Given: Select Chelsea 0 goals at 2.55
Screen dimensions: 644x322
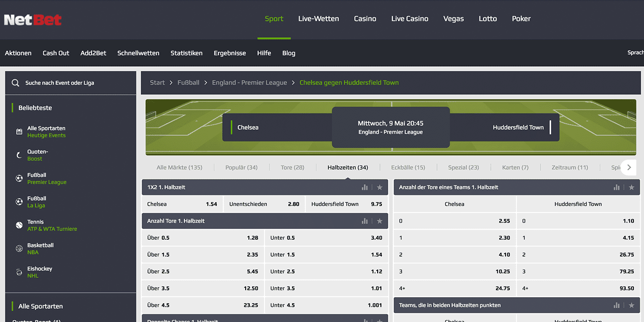Looking at the screenshot, I should coord(455,221).
